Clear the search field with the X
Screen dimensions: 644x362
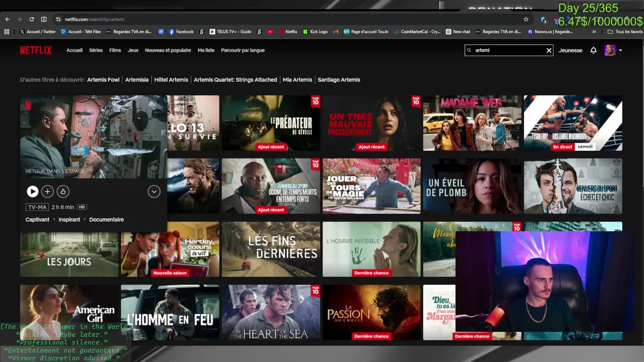549,50
